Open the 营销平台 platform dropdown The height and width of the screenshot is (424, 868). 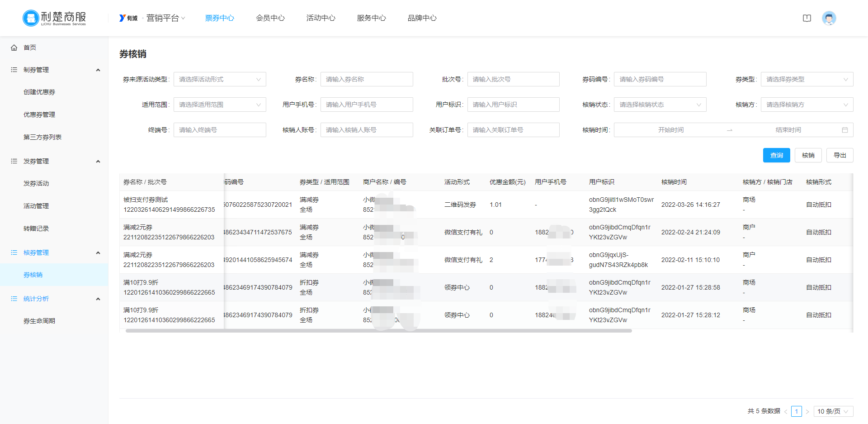(165, 18)
